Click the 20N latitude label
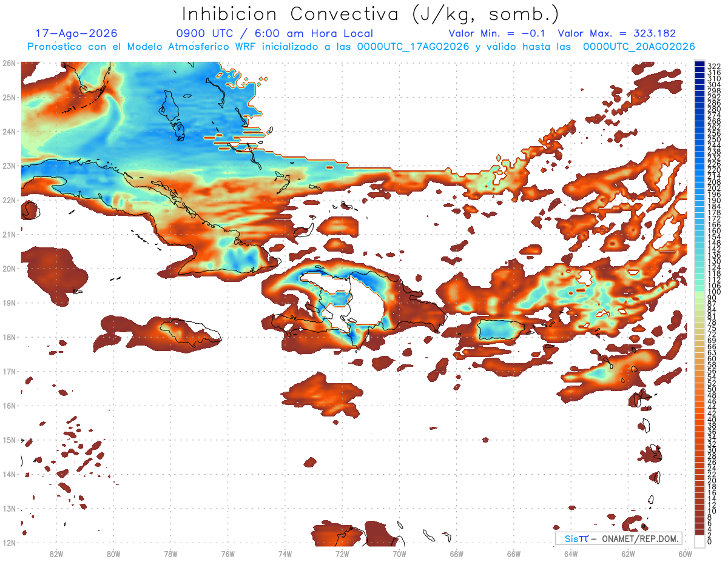The image size is (728, 562). [9, 269]
